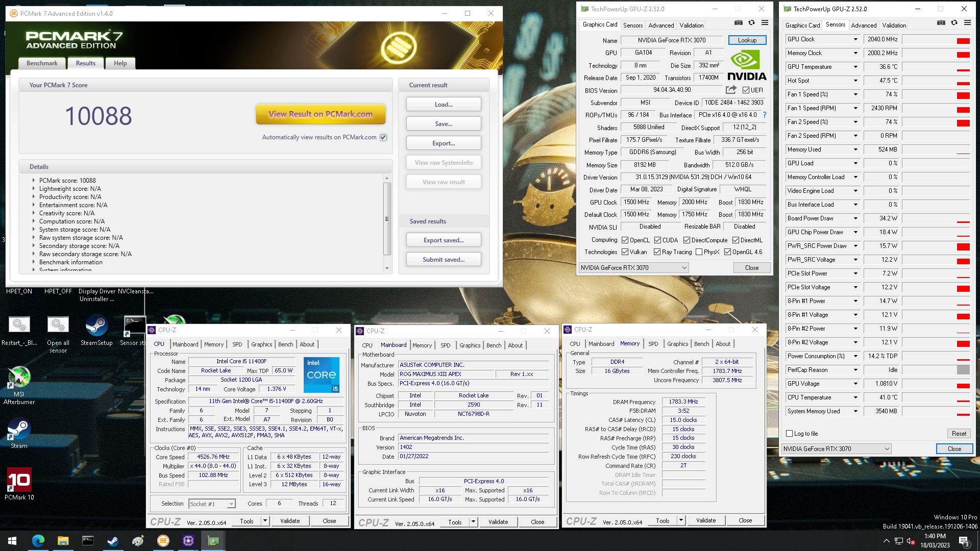980x551 pixels.
Task: Click the Steam icon in the taskbar
Action: click(x=113, y=541)
